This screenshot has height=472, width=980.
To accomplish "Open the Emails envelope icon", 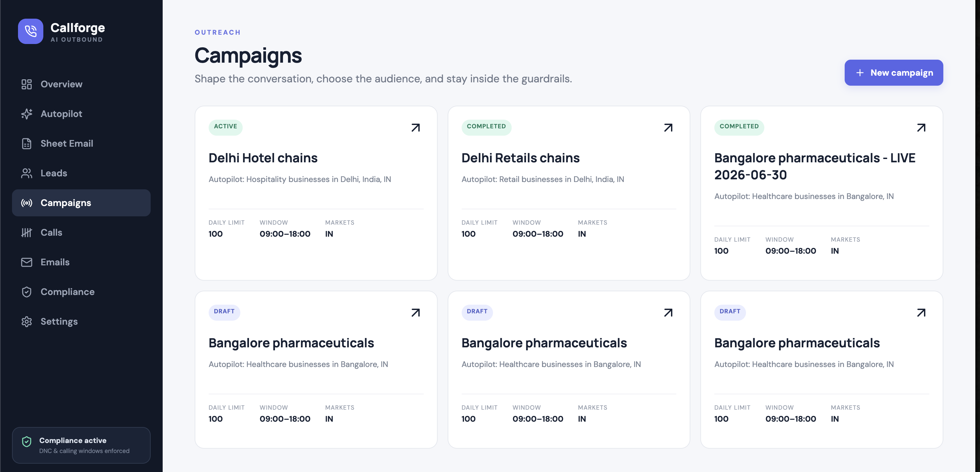I will click(x=27, y=262).
